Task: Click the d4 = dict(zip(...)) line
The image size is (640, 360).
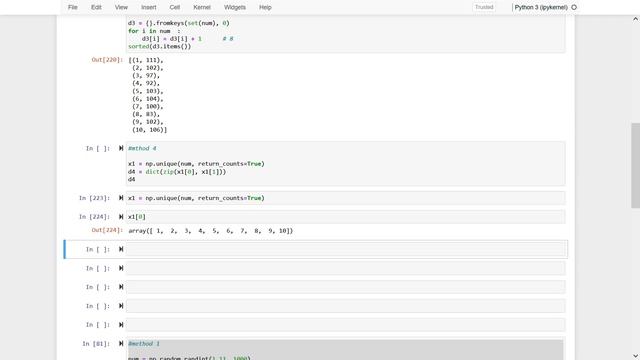Action: [x=177, y=172]
